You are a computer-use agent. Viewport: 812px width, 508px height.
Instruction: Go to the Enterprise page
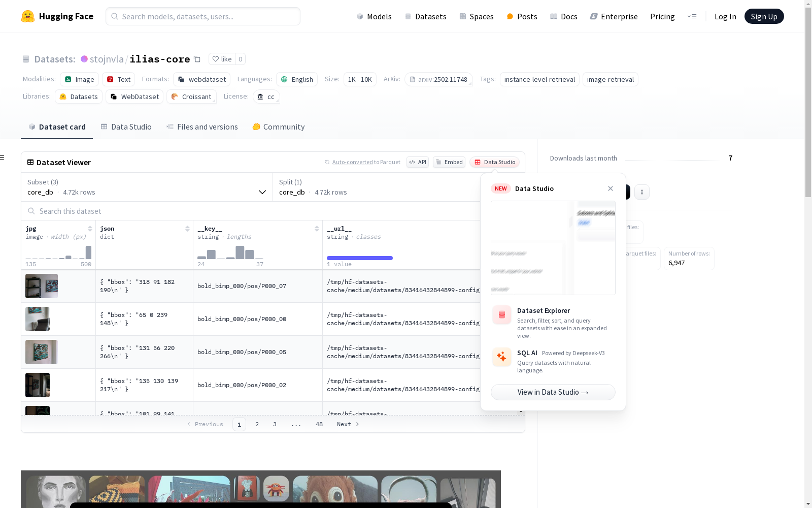[x=614, y=16]
